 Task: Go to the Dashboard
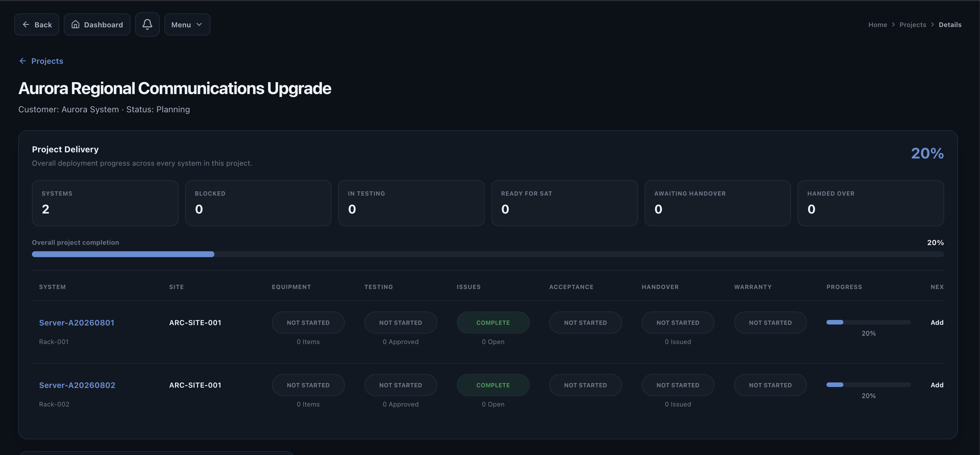97,24
